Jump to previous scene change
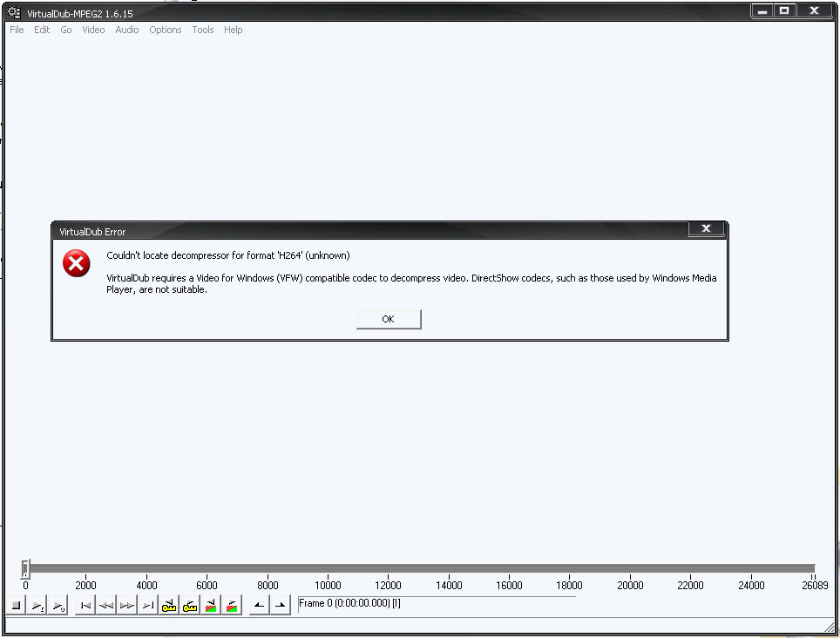This screenshot has height=638, width=840. (211, 606)
